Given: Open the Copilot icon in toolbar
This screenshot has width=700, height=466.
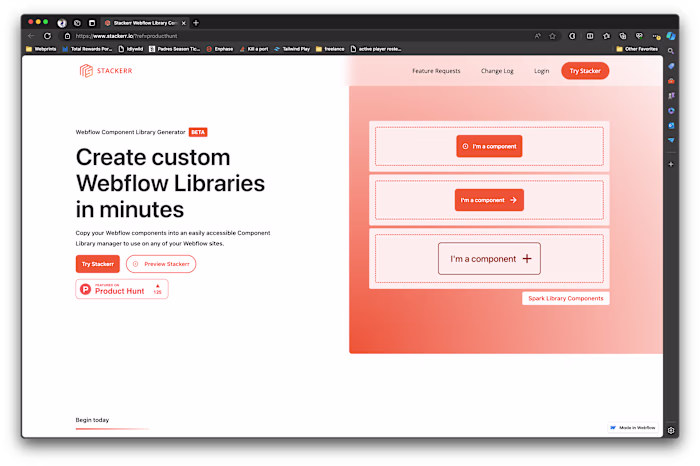Looking at the screenshot, I should [671, 36].
